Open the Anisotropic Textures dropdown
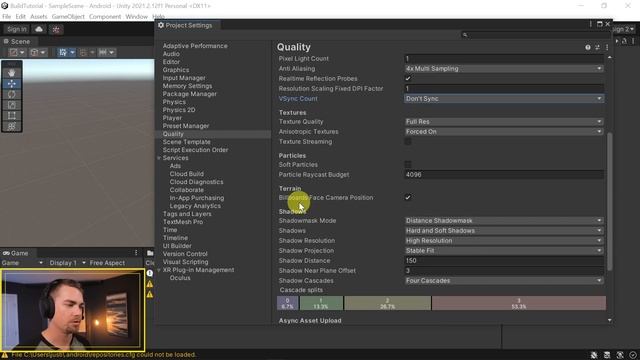The width and height of the screenshot is (640, 360). 504,132
